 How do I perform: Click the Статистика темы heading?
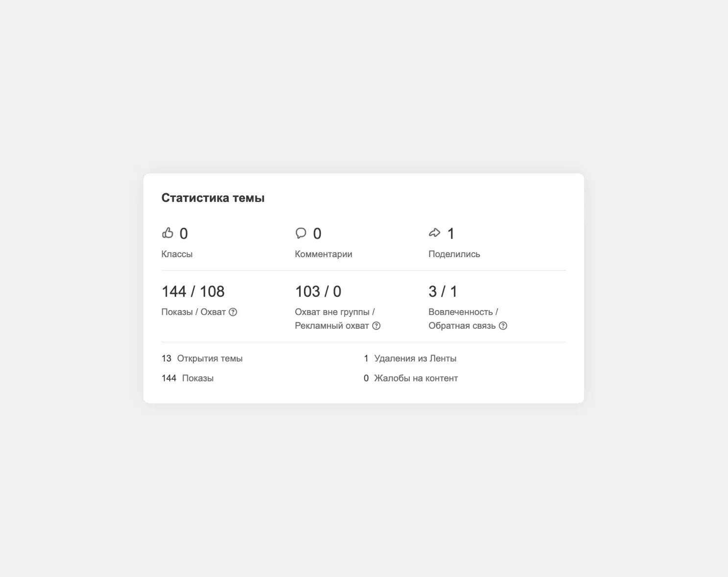pos(213,198)
